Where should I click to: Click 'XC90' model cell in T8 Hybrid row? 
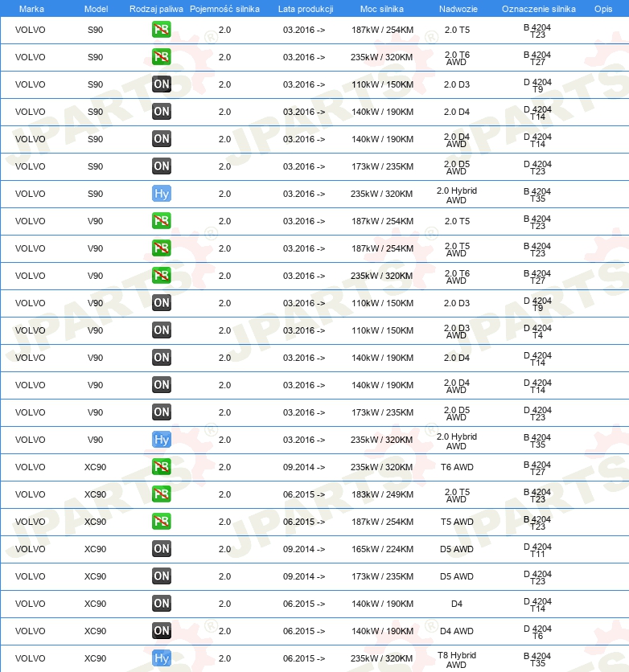click(x=95, y=658)
